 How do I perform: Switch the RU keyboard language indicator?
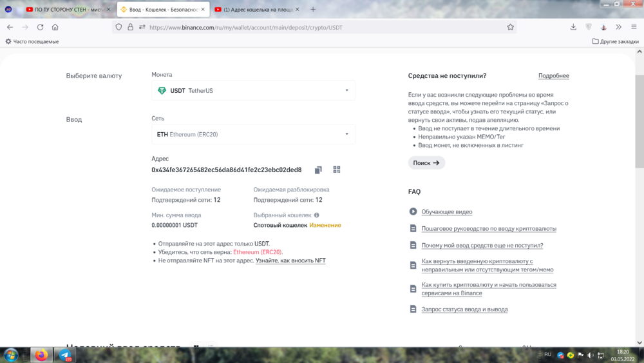pos(547,355)
